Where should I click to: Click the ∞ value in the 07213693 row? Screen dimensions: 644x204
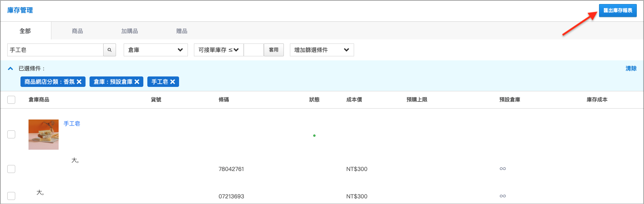[x=503, y=196]
